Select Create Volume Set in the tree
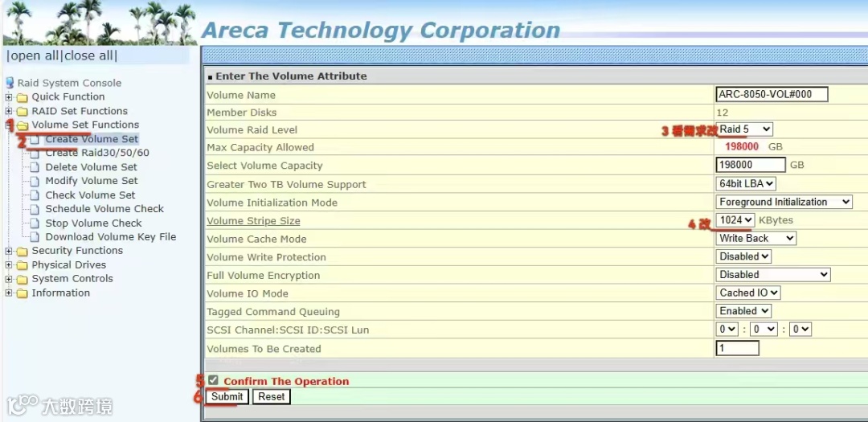 click(92, 139)
